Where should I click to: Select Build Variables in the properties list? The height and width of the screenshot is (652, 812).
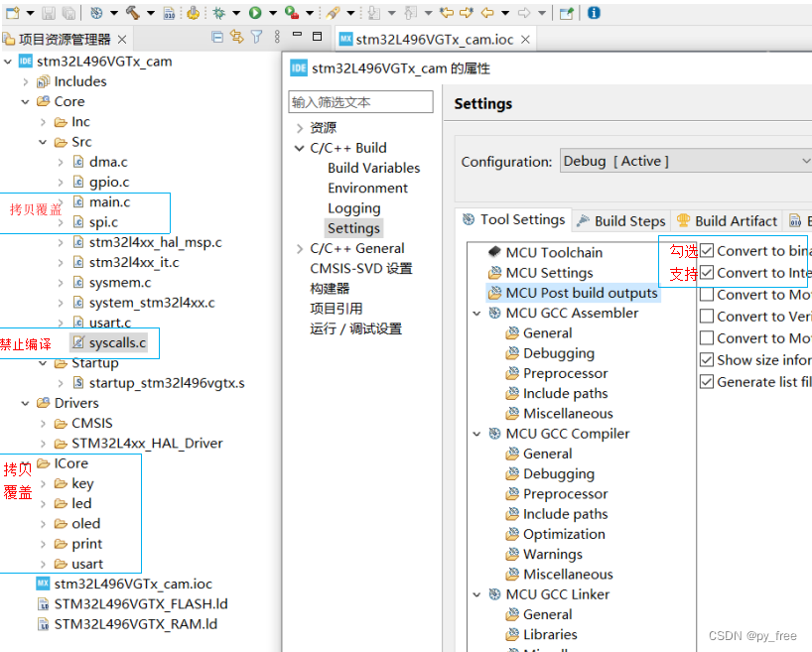tap(373, 168)
